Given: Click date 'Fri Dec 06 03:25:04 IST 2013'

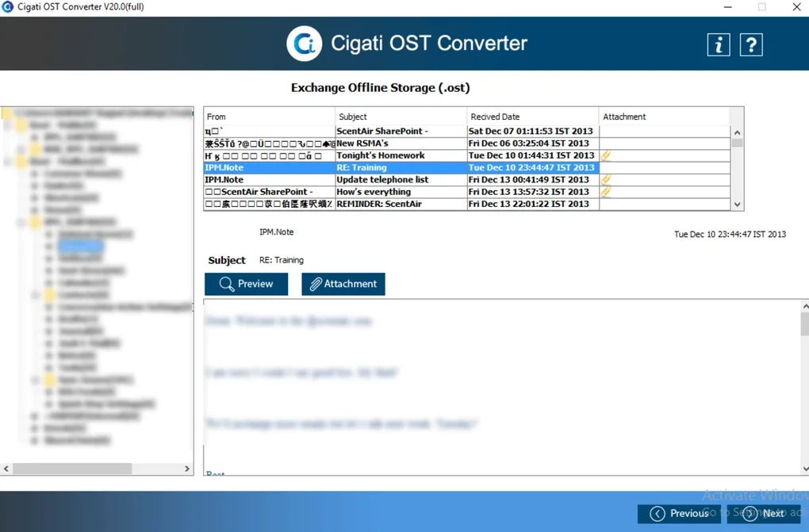Looking at the screenshot, I should tap(528, 144).
